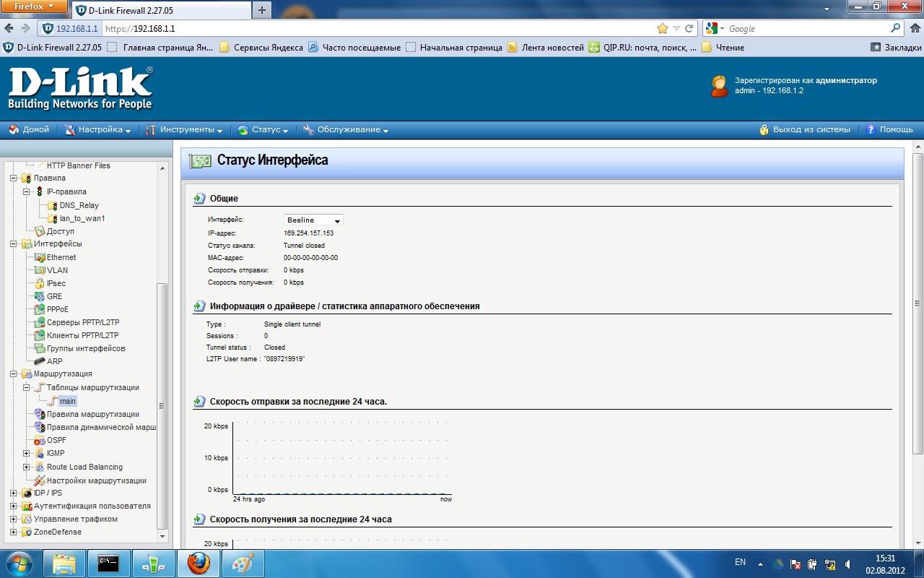Click the D-Link logo
Viewport: 924px width, 578px height.
(x=80, y=88)
